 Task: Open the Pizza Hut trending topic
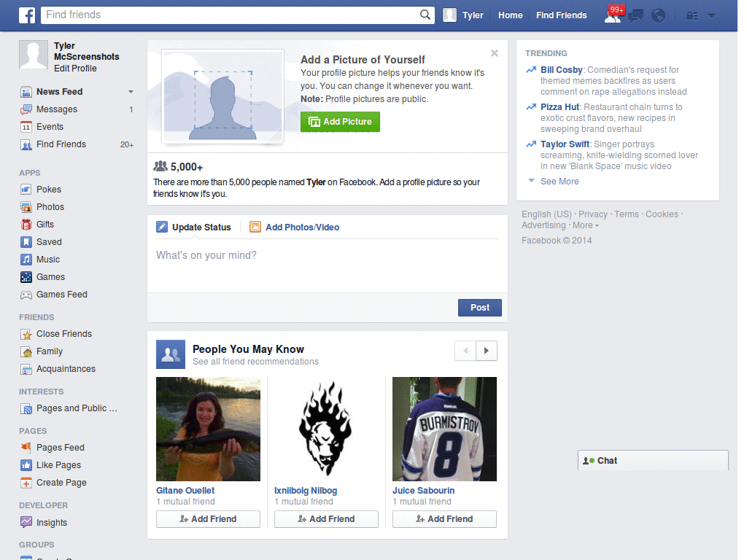(560, 107)
